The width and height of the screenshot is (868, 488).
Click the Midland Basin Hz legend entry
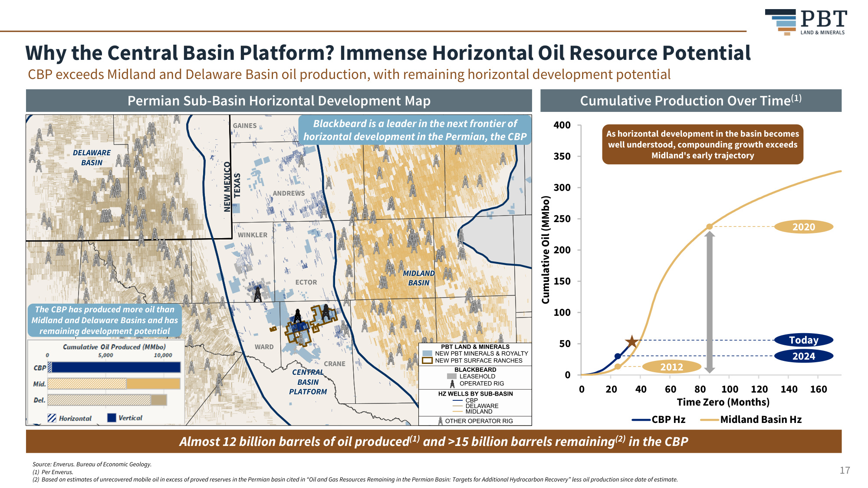pyautogui.click(x=751, y=419)
